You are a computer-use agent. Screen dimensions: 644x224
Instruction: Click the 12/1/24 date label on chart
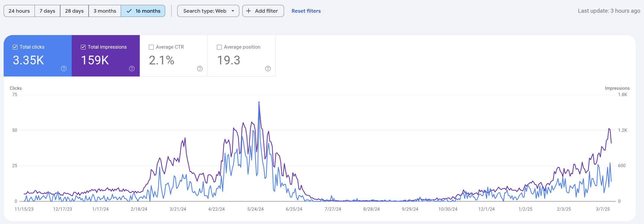click(486, 209)
